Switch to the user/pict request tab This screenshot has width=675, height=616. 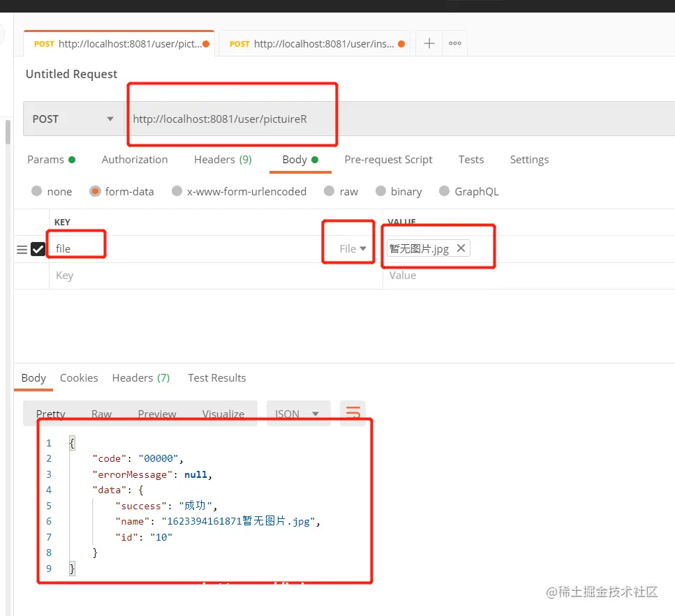pos(119,44)
